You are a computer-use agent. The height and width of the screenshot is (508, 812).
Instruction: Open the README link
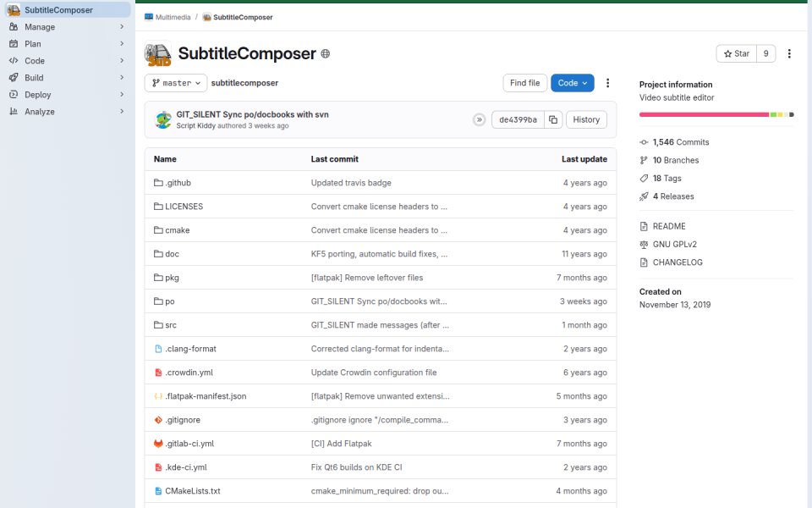[669, 227]
